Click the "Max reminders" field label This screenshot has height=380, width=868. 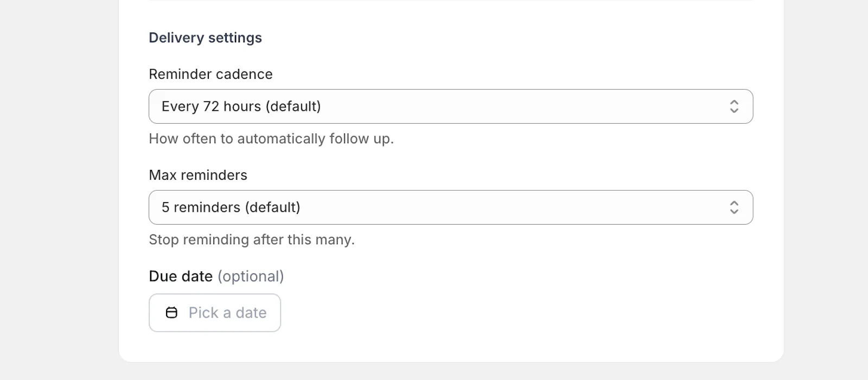coord(198,175)
